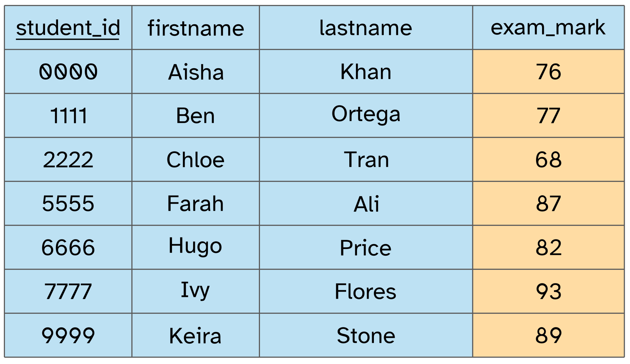Click the Ali lastname cell
Viewport: 630px width, 364px height.
click(x=366, y=203)
